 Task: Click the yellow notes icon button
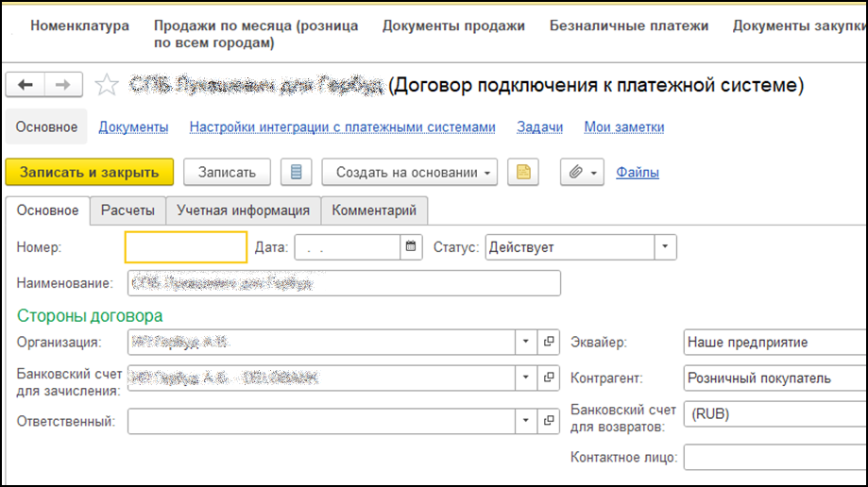click(x=523, y=172)
